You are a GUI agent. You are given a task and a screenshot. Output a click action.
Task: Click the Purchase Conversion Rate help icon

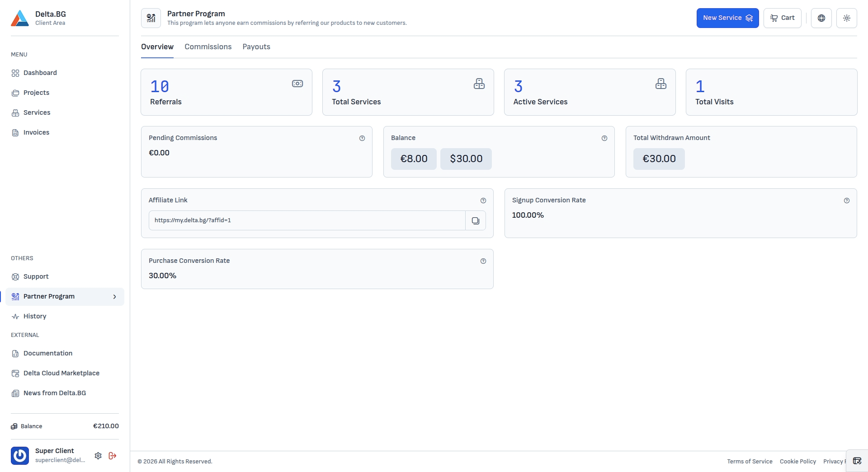coord(483,261)
